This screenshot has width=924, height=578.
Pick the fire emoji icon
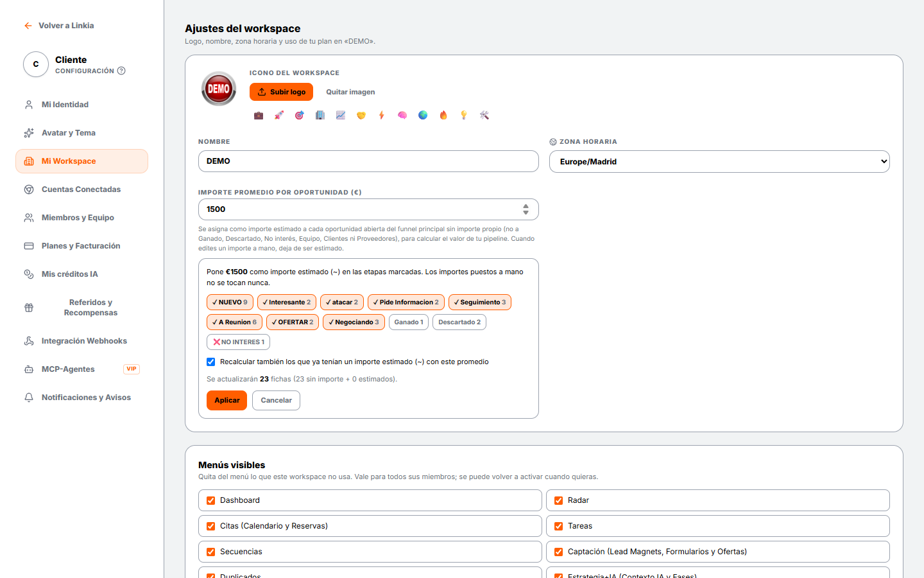443,116
